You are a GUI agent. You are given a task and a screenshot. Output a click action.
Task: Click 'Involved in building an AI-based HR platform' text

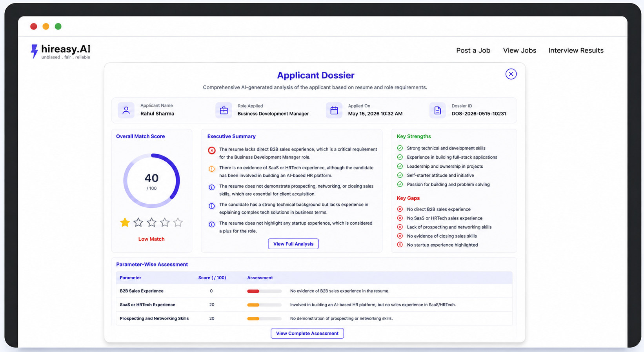tap(373, 305)
